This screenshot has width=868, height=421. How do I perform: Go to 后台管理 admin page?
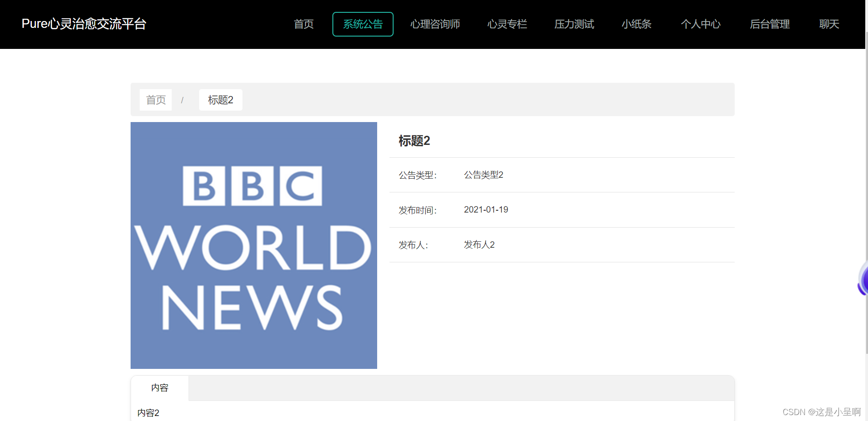[x=770, y=24]
